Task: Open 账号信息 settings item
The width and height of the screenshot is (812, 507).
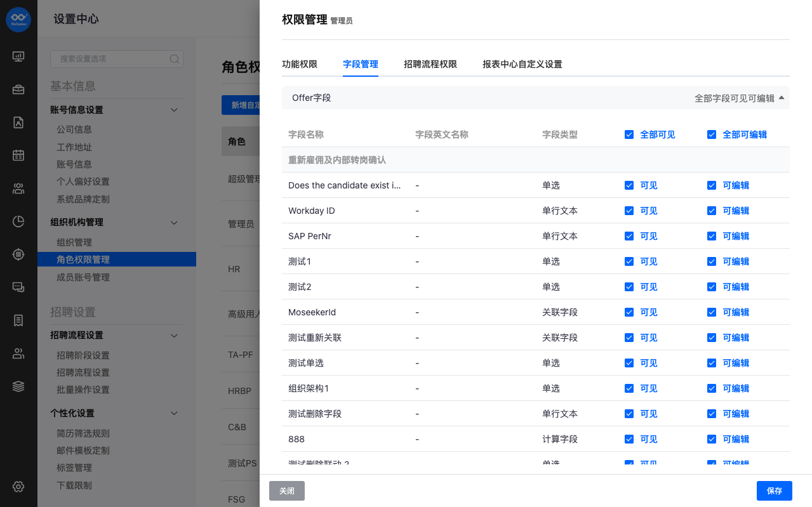Action: coord(74,164)
